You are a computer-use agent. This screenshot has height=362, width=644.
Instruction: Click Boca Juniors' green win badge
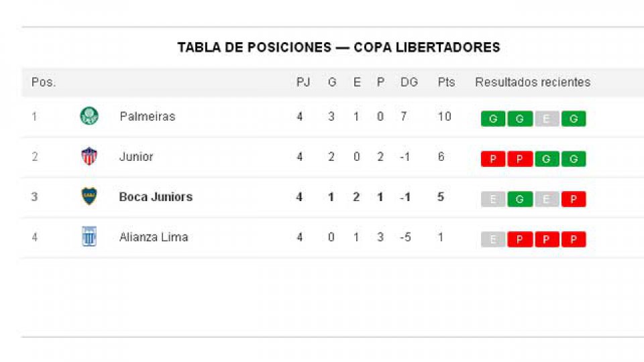520,199
